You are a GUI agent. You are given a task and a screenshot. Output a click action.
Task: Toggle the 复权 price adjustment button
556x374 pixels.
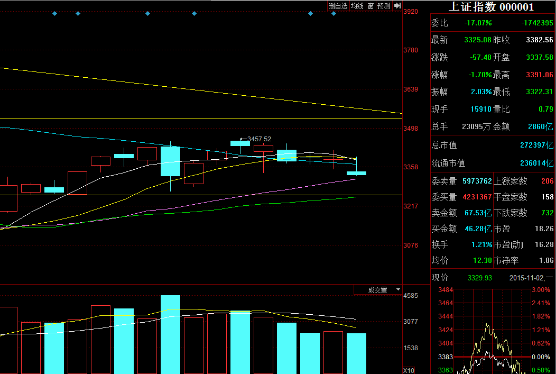point(357,6)
